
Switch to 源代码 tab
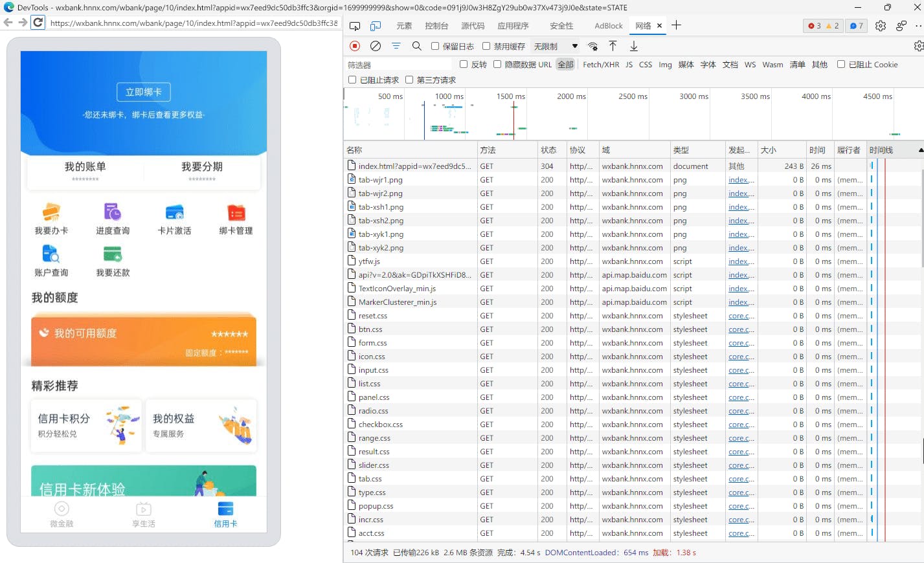tap(473, 26)
